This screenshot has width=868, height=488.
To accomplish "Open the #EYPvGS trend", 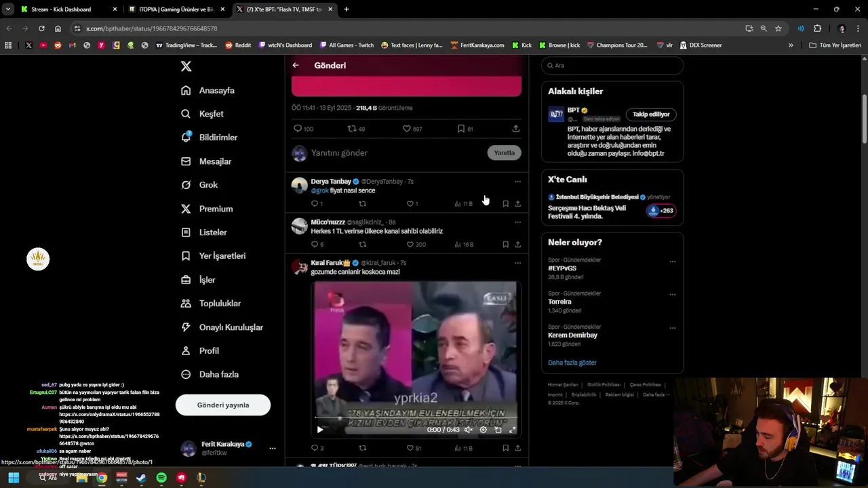I will [x=562, y=268].
